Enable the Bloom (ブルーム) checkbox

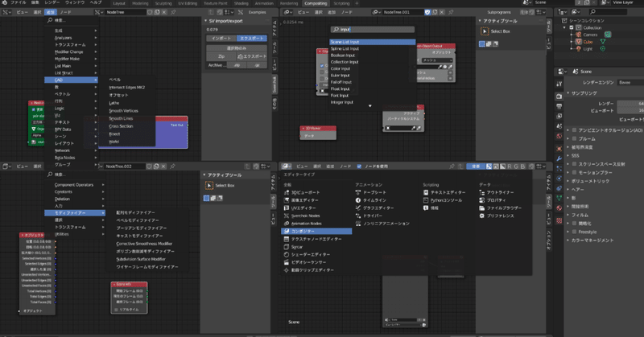point(575,138)
